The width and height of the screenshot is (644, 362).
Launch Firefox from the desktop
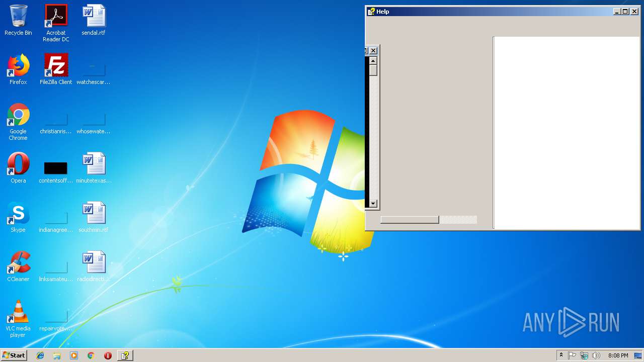pyautogui.click(x=18, y=69)
